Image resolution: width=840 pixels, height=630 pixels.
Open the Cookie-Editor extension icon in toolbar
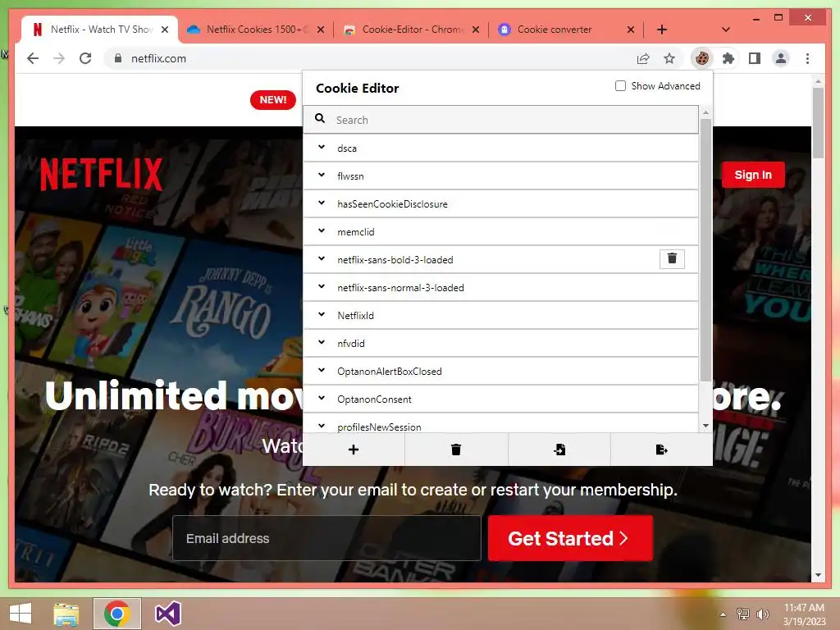tap(702, 58)
